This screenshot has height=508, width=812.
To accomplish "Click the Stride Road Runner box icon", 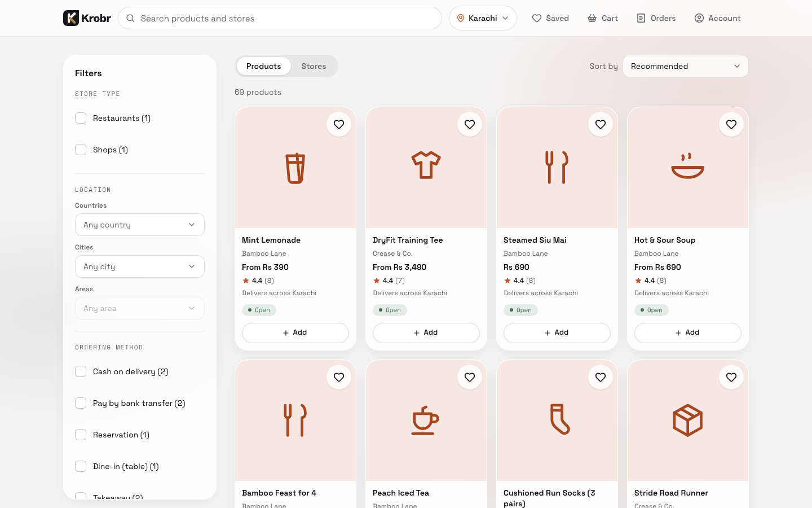I will point(688,421).
